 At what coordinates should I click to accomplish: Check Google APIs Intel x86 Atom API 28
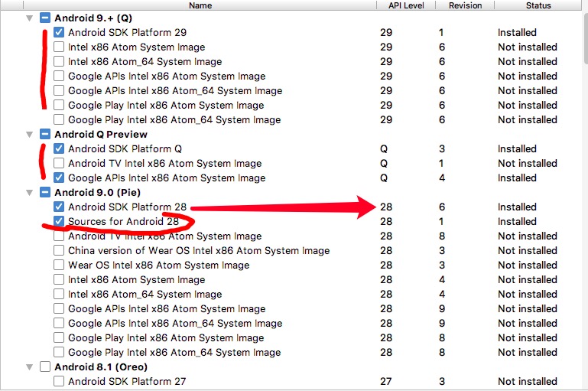coord(59,308)
